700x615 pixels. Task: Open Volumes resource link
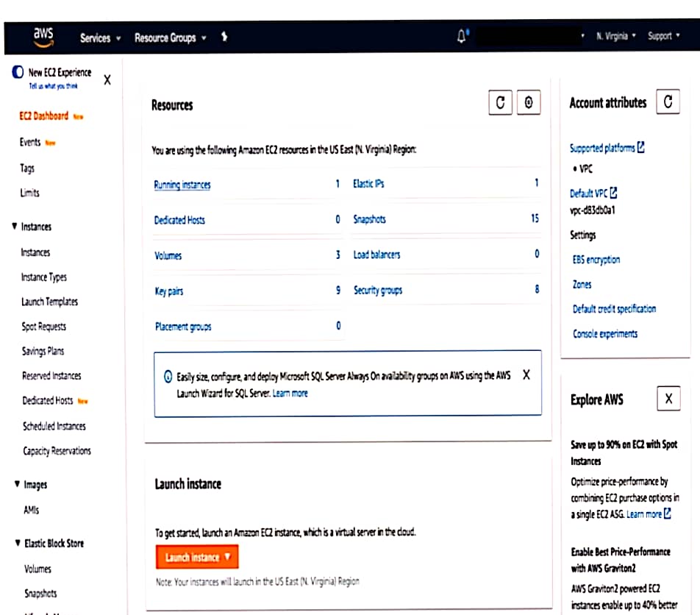coord(168,255)
